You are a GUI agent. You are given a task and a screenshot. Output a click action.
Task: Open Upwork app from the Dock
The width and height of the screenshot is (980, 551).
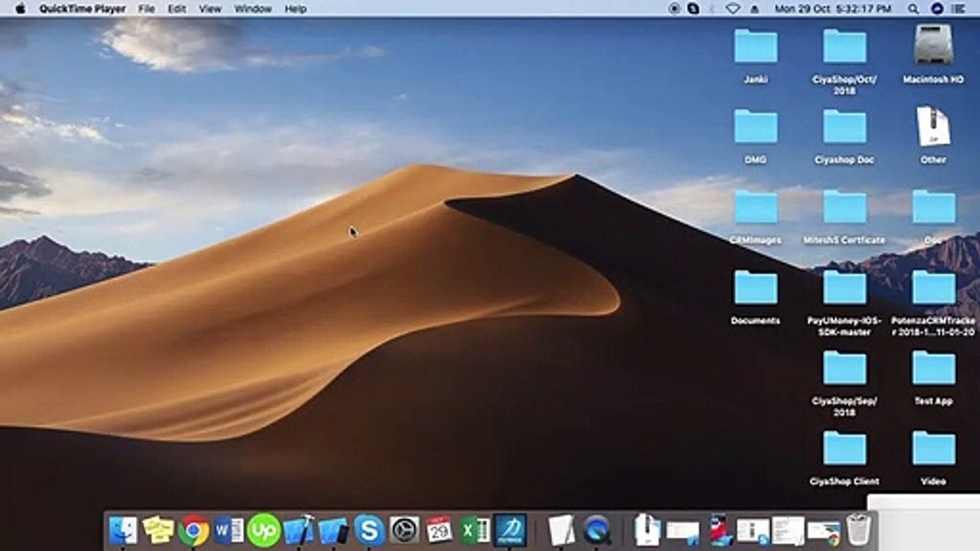pos(263,530)
